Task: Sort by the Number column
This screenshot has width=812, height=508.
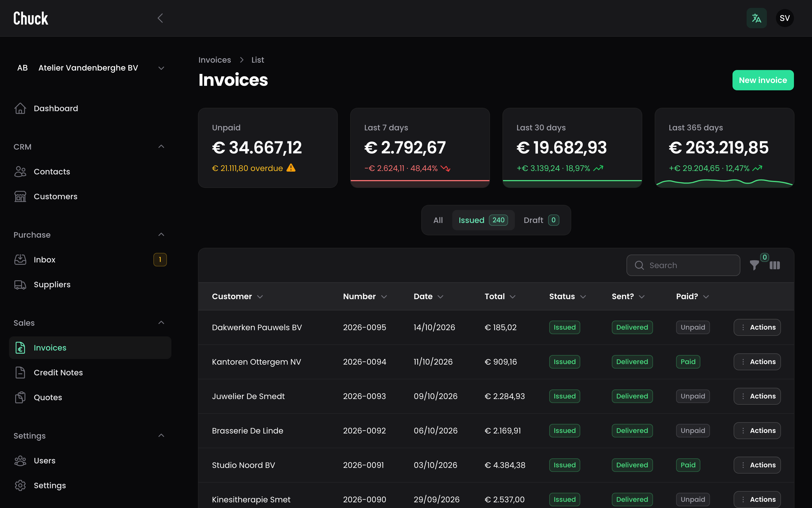Action: (x=365, y=296)
